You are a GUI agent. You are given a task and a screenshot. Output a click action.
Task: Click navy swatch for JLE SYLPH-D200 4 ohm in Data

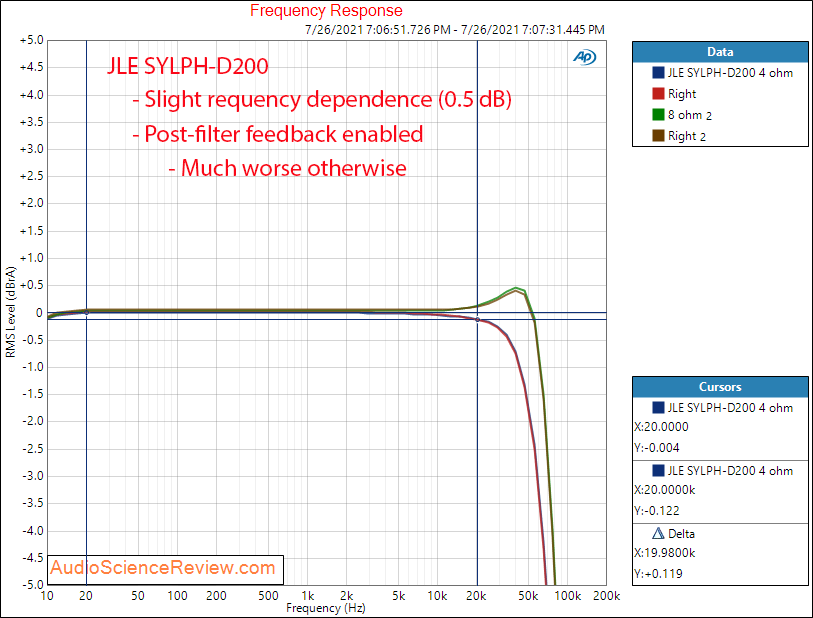pyautogui.click(x=658, y=73)
